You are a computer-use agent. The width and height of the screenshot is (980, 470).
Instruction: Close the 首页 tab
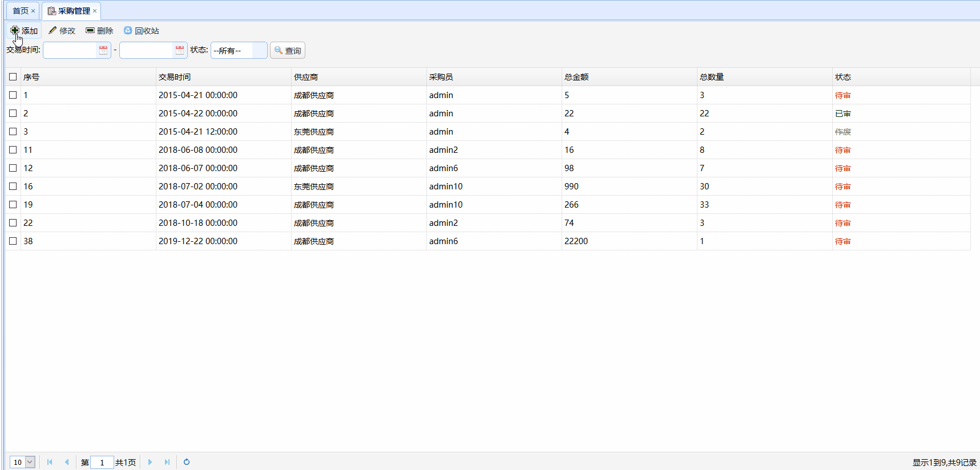[x=33, y=11]
